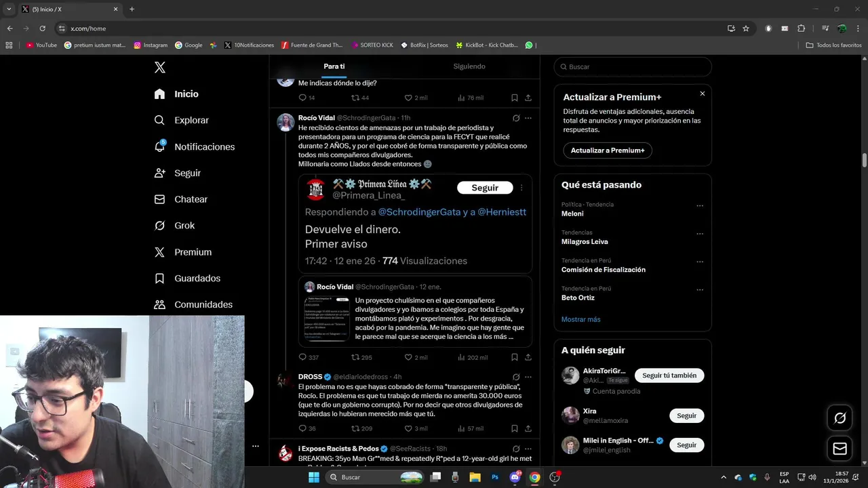Open more menu on DROSS tweet

pos(528,377)
